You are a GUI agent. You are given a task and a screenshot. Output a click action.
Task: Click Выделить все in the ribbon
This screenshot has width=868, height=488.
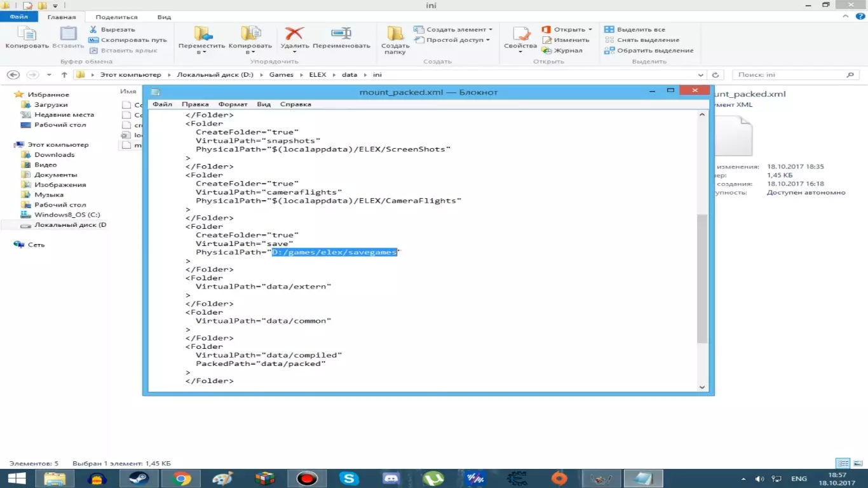tap(634, 29)
